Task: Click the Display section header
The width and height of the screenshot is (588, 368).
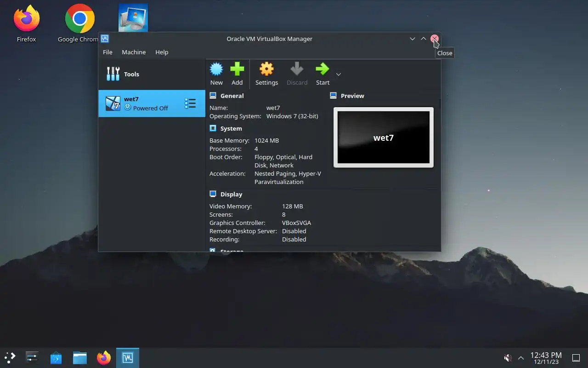Action: click(x=231, y=194)
